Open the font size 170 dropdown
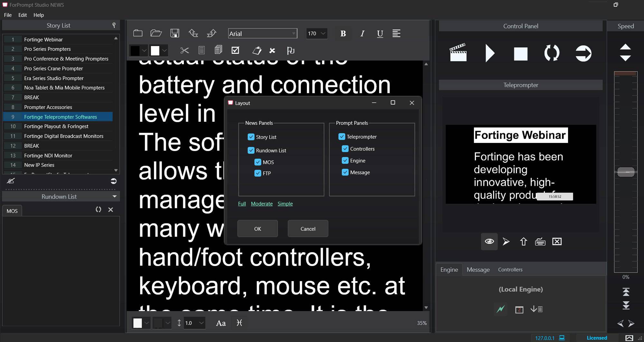The width and height of the screenshot is (644, 342). pos(323,33)
